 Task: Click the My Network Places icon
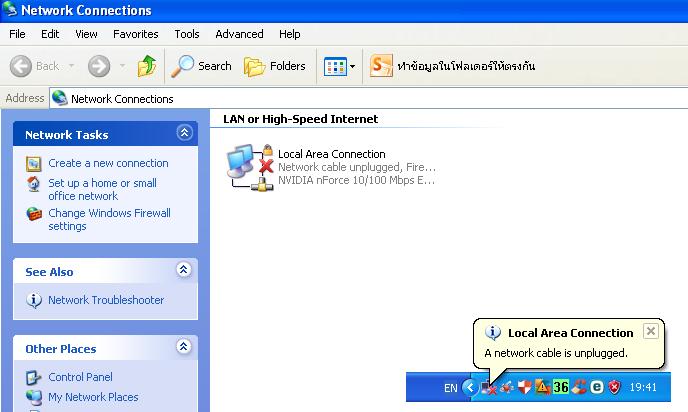[x=34, y=397]
